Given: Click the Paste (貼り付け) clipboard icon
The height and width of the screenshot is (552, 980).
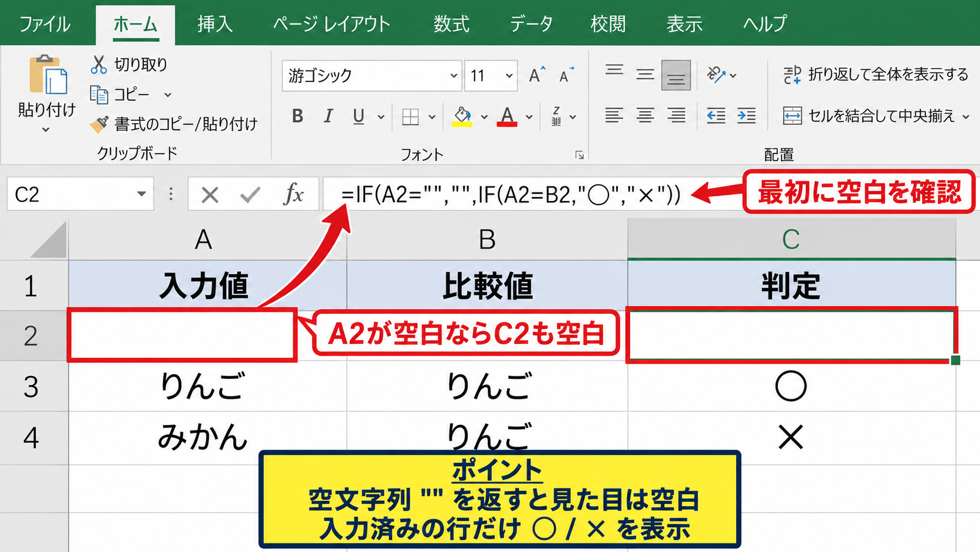Looking at the screenshot, I should pos(48,75).
